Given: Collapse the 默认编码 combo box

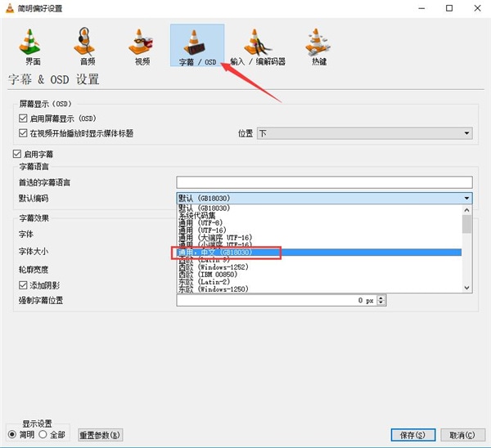Looking at the screenshot, I should click(x=324, y=198).
